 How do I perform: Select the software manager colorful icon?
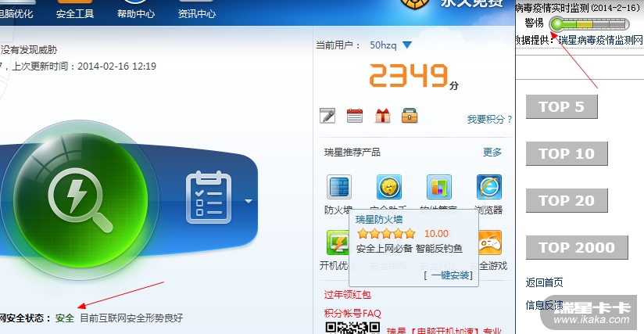439,187
